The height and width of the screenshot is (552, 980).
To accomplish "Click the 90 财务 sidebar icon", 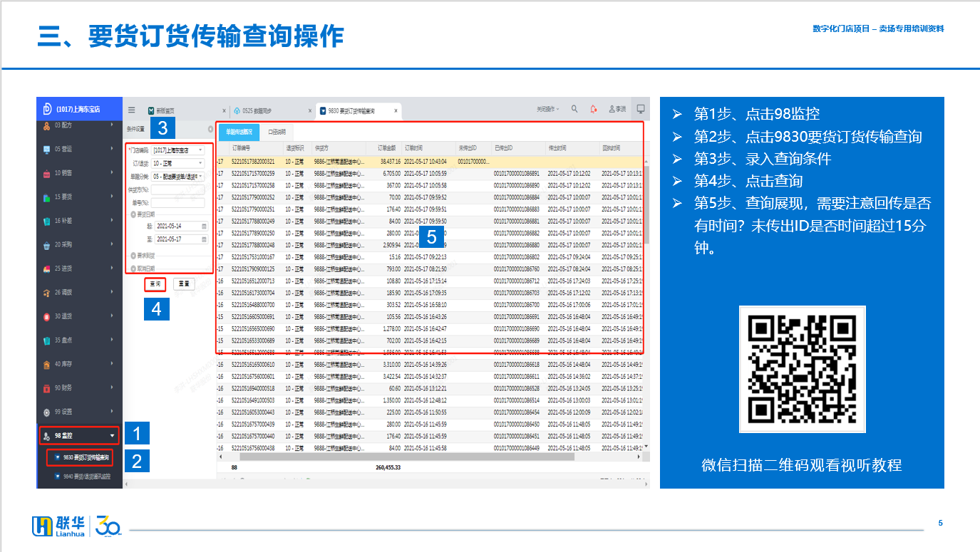I will [47, 388].
